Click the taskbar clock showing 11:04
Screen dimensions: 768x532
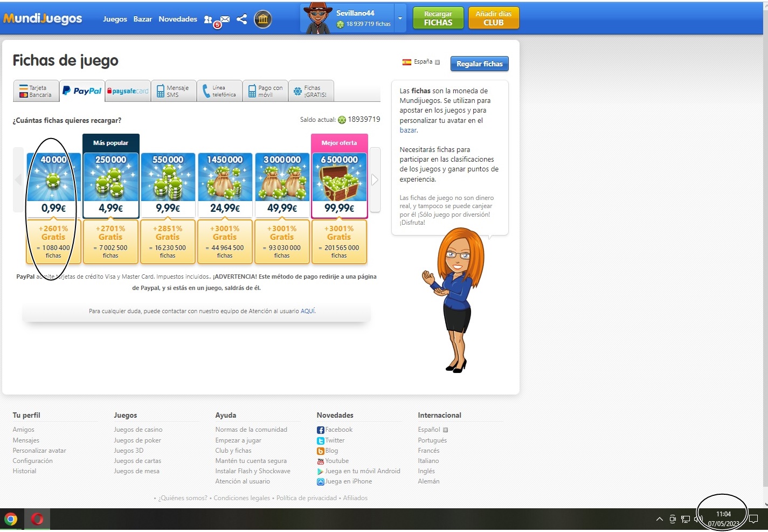(x=723, y=519)
